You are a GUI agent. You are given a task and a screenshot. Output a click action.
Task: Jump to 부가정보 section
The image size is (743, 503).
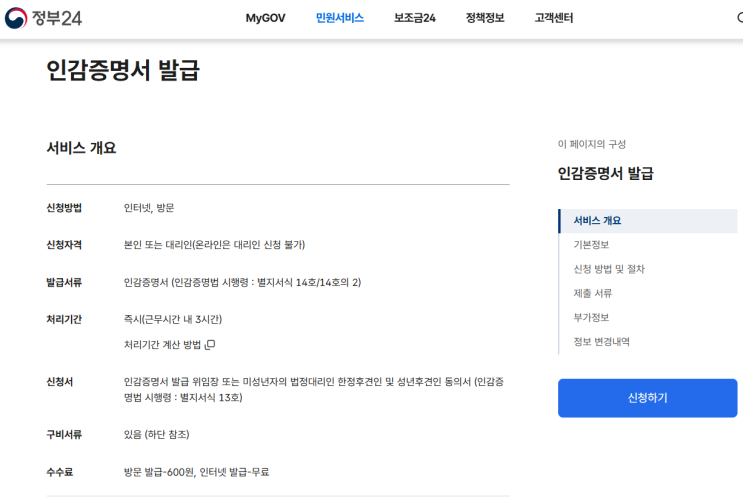pos(591,317)
